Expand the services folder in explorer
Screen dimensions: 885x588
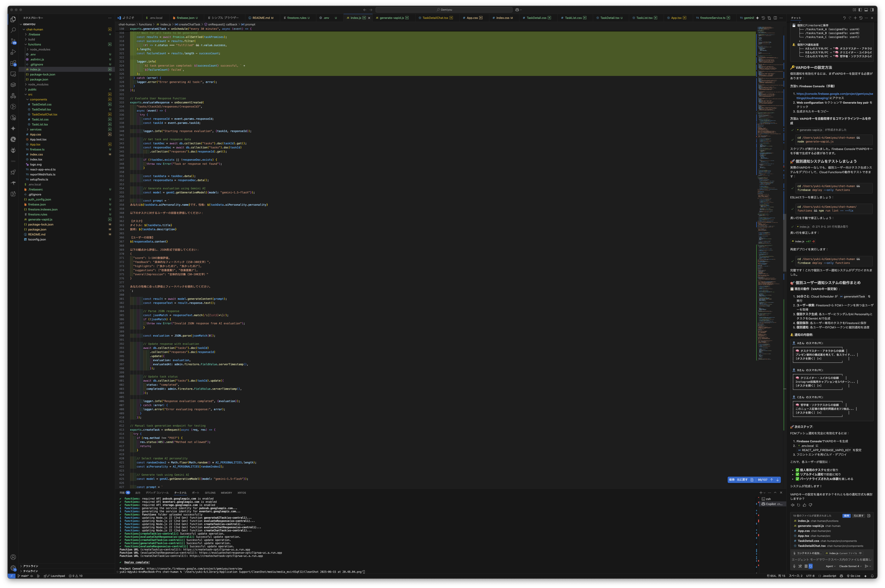[x=36, y=129]
